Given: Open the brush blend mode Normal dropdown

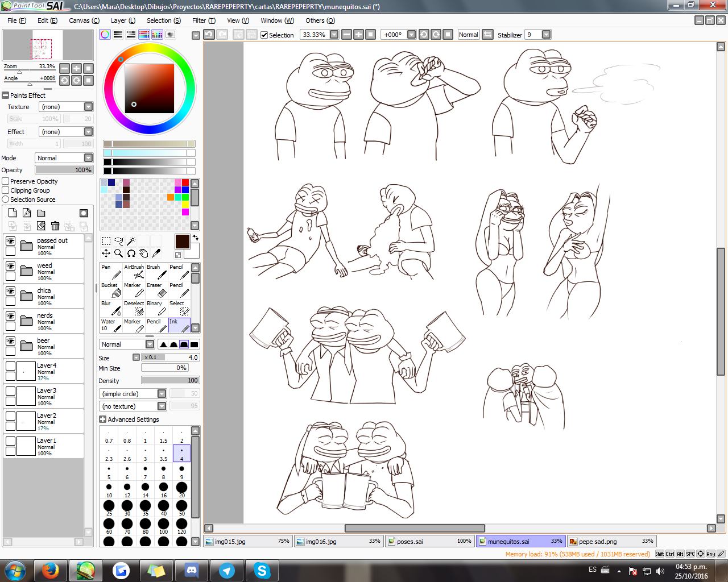Looking at the screenshot, I should (x=150, y=344).
